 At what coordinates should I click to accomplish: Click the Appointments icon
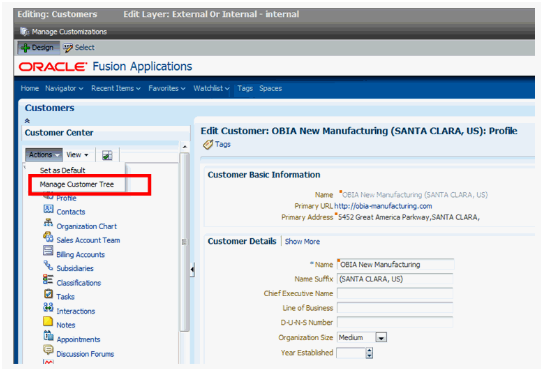click(48, 336)
